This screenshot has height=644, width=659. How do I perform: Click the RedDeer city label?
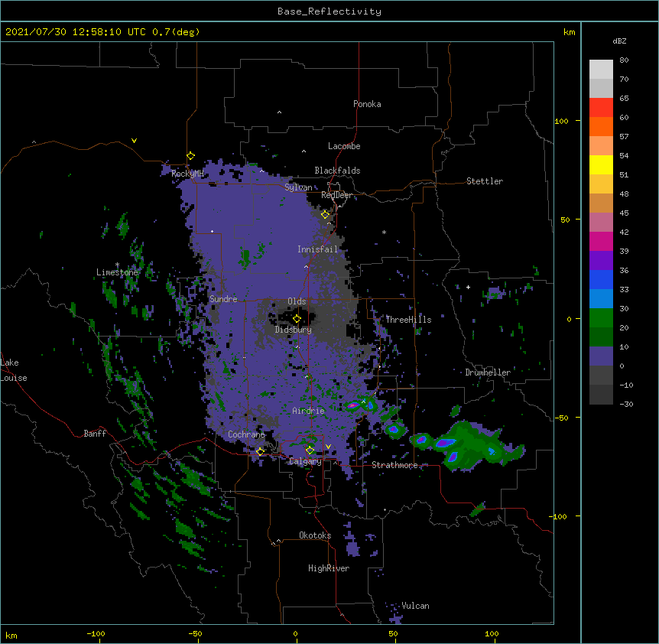click(x=336, y=195)
